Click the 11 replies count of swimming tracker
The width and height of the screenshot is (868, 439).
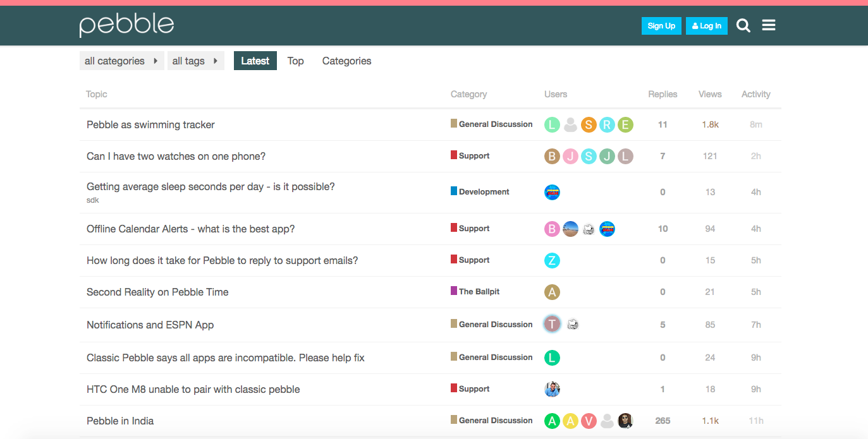click(663, 124)
